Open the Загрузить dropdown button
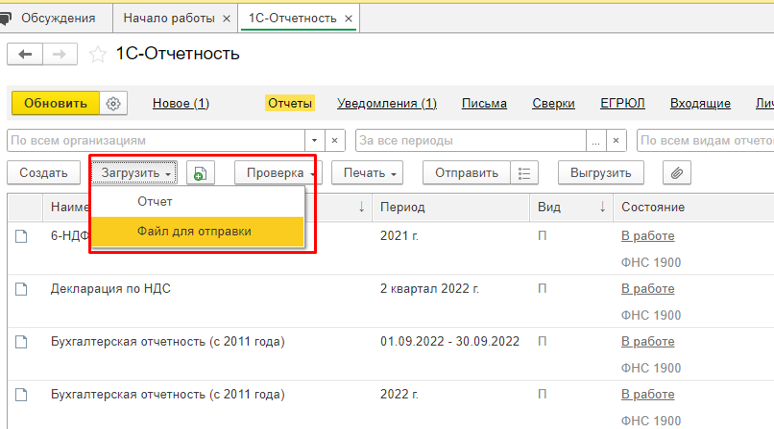Screen dimensions: 774x429 [x=134, y=173]
